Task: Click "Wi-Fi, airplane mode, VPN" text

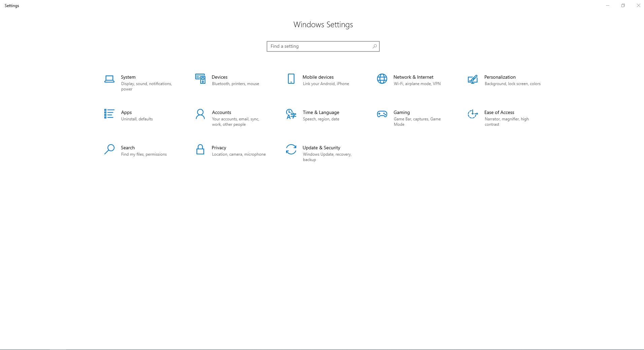Action: [417, 84]
